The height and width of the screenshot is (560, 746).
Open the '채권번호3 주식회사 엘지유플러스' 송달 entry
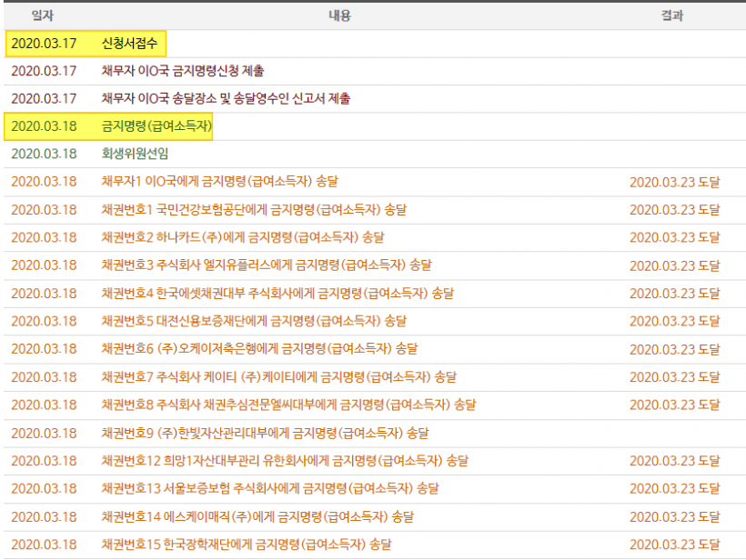coord(267,265)
